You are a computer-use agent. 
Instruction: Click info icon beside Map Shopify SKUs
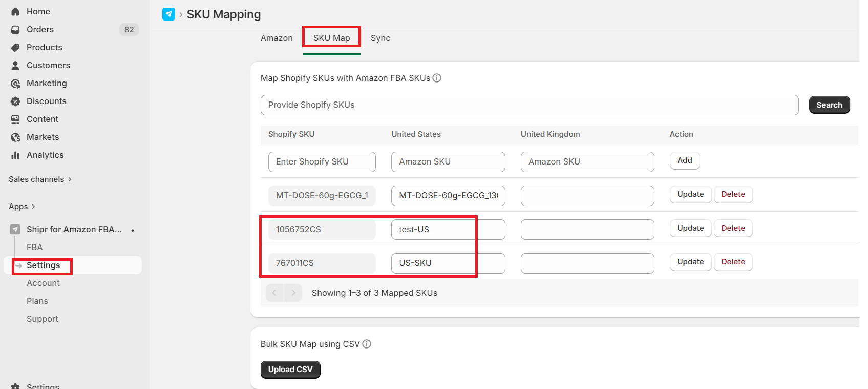437,78
